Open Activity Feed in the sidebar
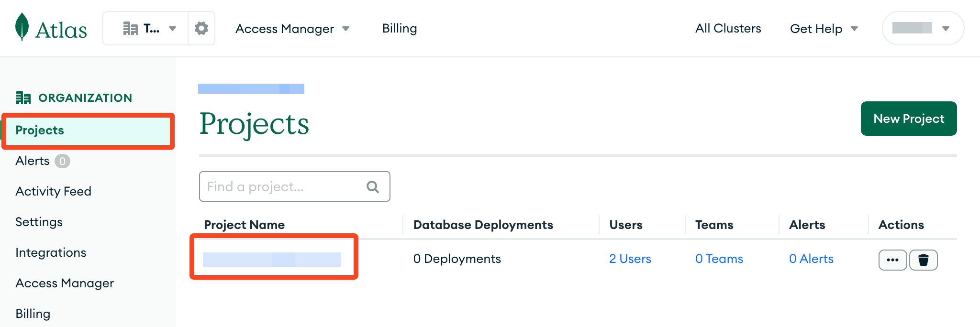Screen dimensions: 980x327 53,192
